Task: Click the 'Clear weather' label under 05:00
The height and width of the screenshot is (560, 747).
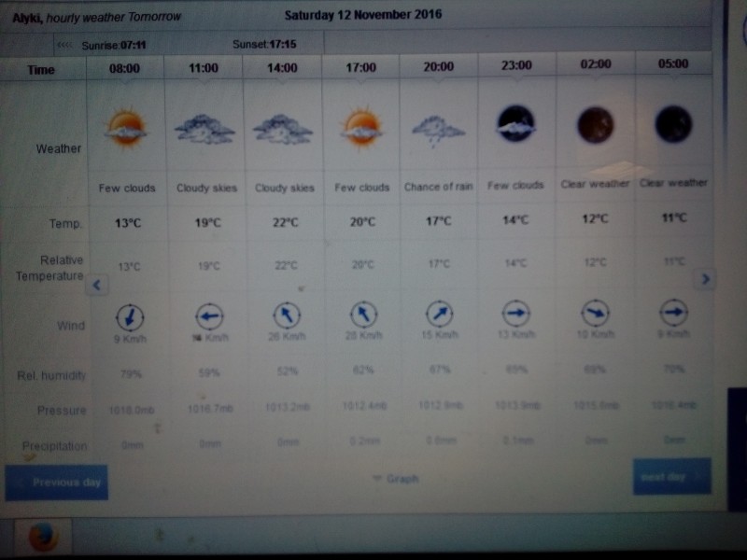Action: click(x=673, y=183)
